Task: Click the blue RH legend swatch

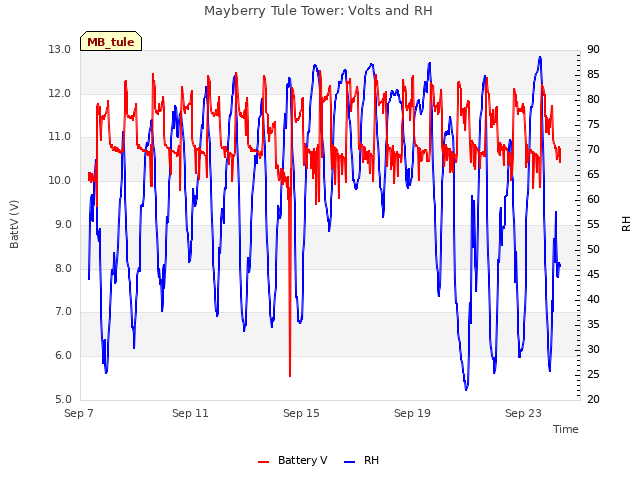Action: coord(350,462)
